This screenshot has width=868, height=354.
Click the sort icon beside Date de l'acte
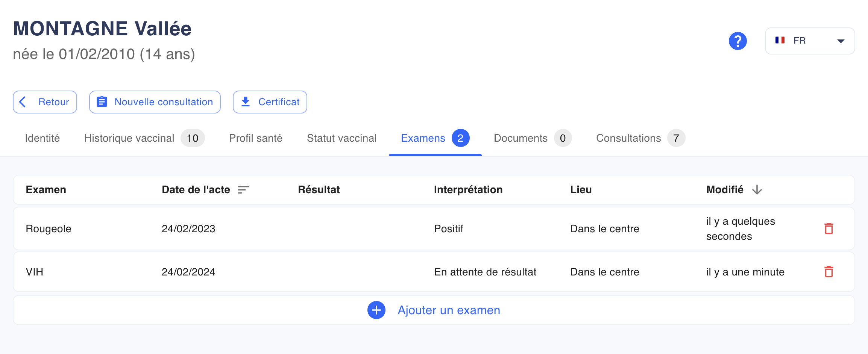244,190
